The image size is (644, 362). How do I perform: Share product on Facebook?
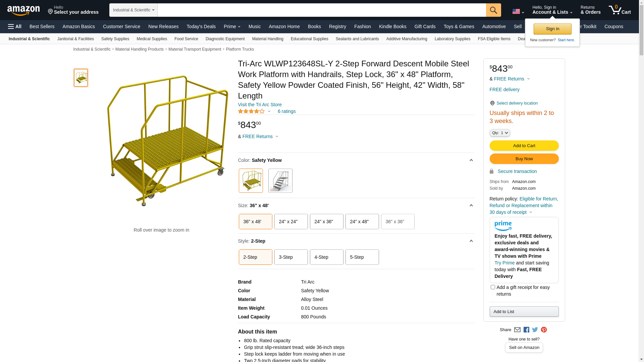point(526,330)
